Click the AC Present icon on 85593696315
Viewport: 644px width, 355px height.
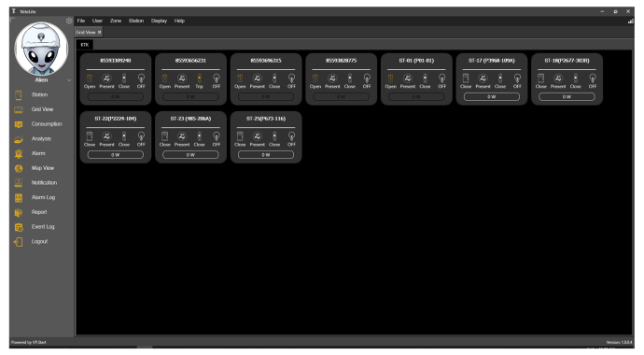(x=257, y=78)
